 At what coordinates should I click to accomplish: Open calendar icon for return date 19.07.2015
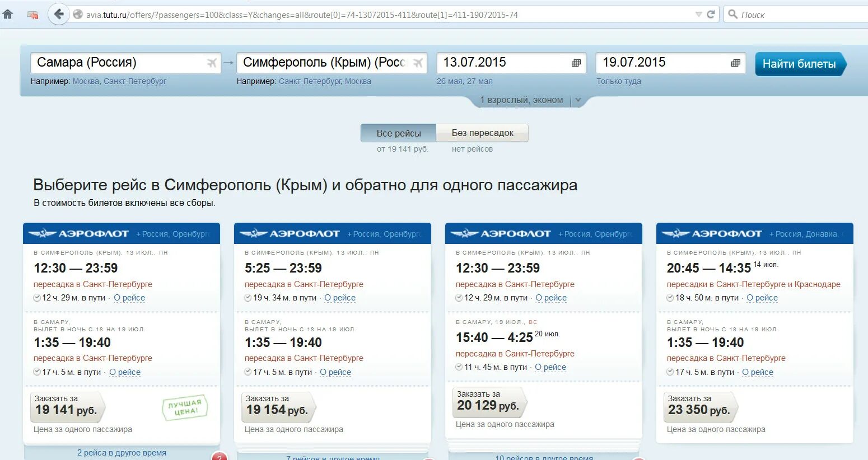[736, 63]
